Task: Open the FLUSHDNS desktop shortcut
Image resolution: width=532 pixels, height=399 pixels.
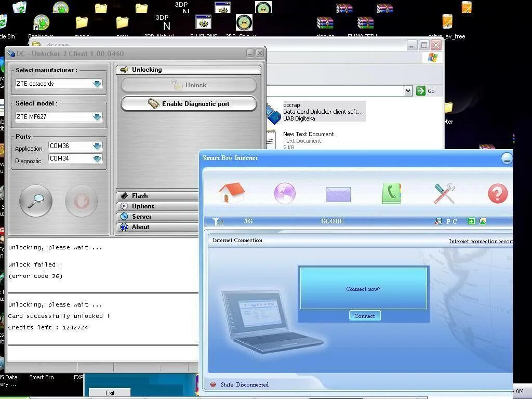Action: coord(204,23)
